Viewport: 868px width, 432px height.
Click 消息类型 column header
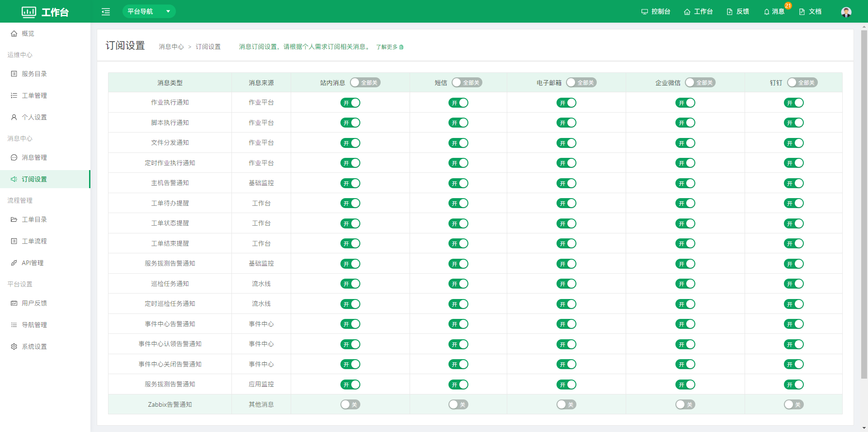(170, 83)
